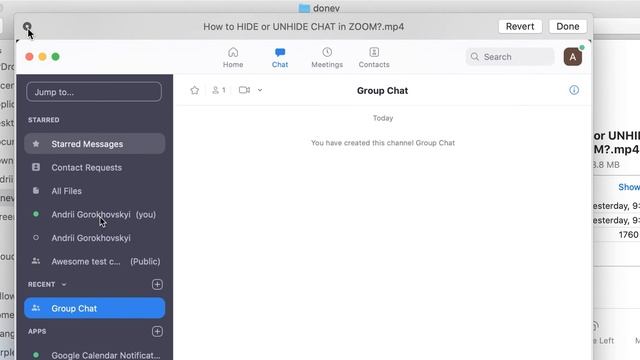Click the "You have created this channel" message
This screenshot has height=360, width=640.
tap(383, 143)
